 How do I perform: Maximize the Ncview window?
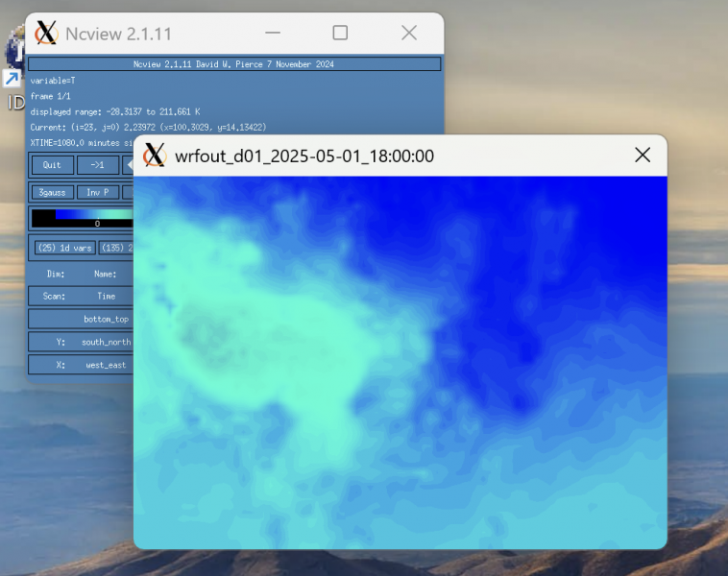(340, 34)
